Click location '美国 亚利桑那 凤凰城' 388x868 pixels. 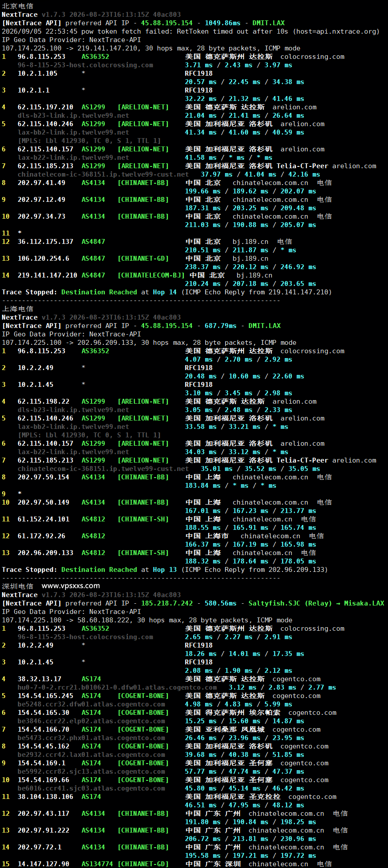[x=225, y=729]
